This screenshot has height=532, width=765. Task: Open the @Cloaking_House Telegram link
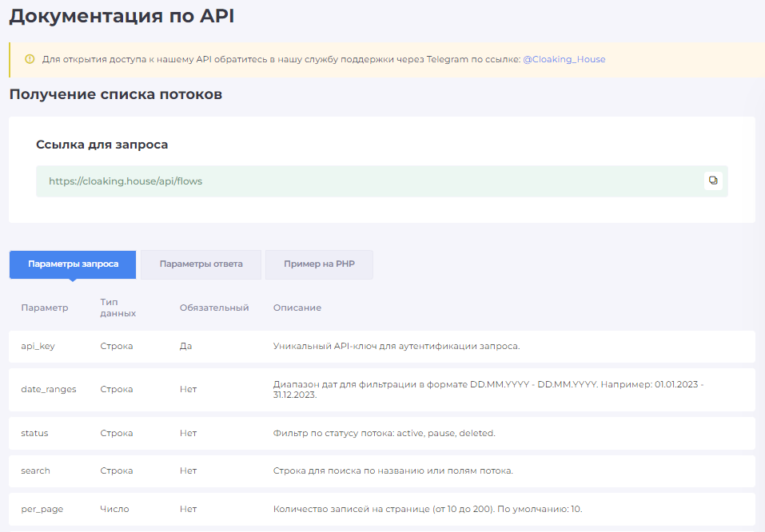tap(564, 59)
